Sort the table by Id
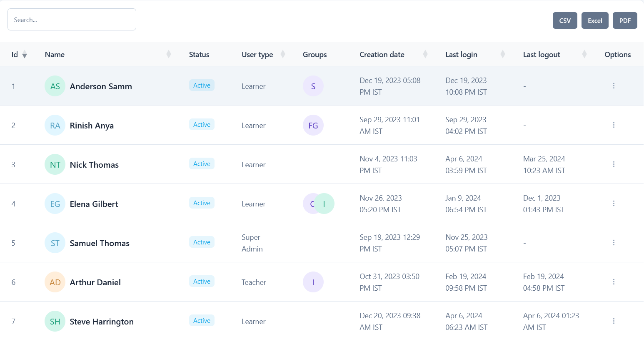The width and height of the screenshot is (644, 337). coord(25,54)
